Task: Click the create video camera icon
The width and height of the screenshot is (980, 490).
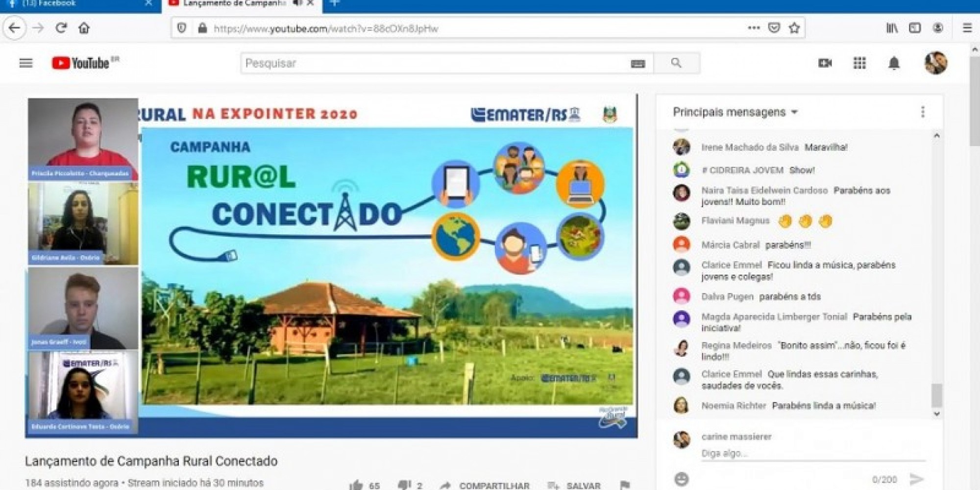Action: click(825, 63)
